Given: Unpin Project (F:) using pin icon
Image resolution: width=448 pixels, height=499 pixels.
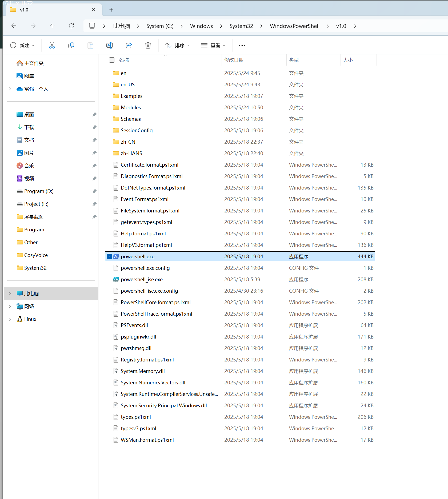Looking at the screenshot, I should pos(94,204).
